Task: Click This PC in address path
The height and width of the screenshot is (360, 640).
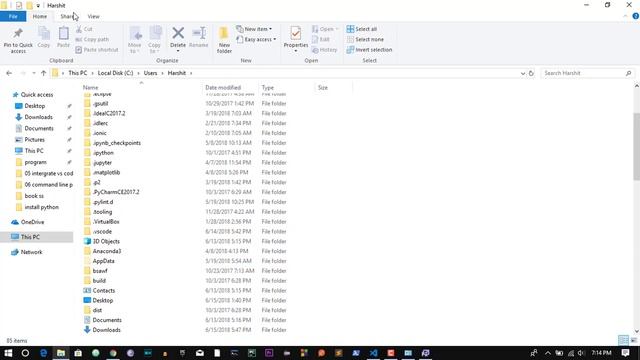Action: (78, 73)
